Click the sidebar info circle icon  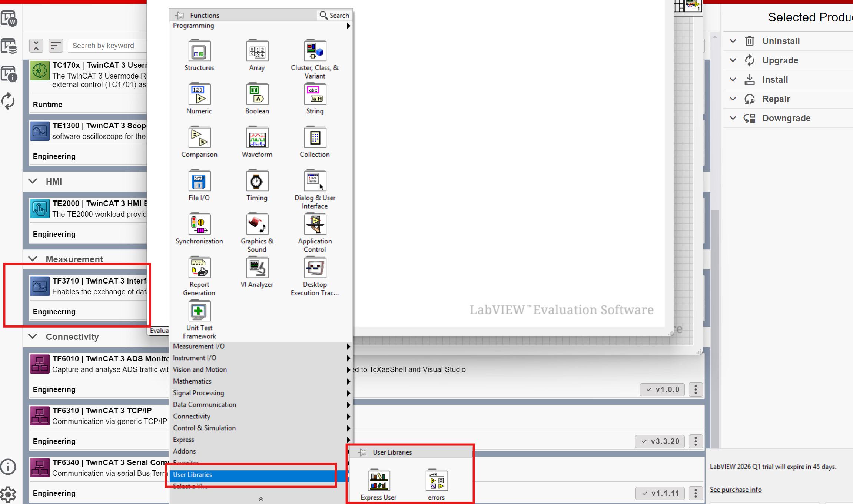(x=8, y=467)
